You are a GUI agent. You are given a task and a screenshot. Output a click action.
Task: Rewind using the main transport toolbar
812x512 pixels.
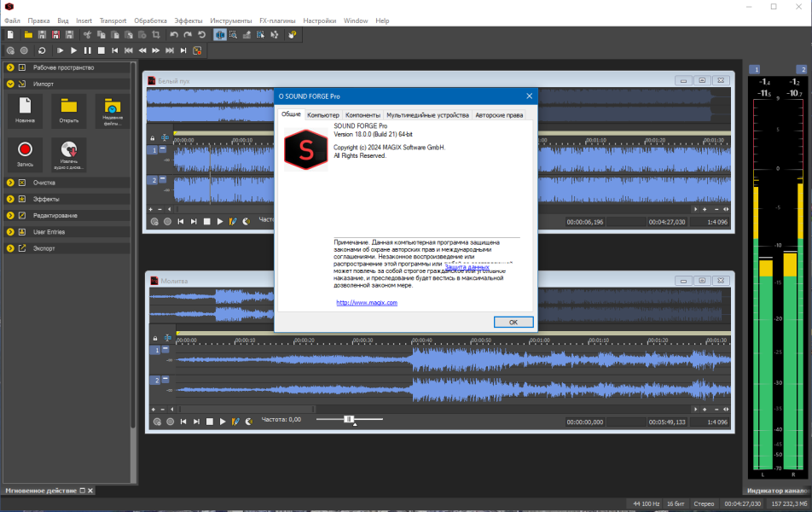click(142, 50)
